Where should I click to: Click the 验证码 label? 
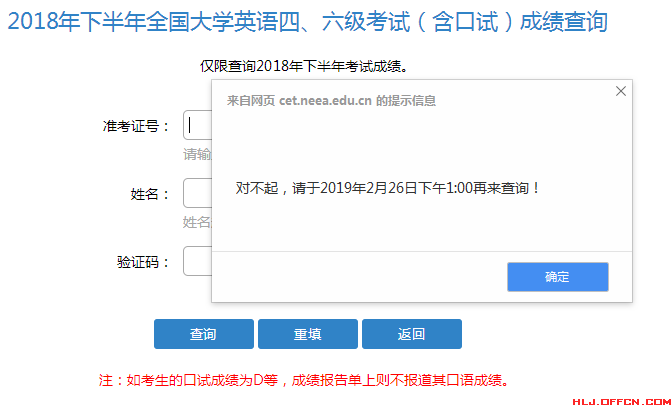point(143,262)
